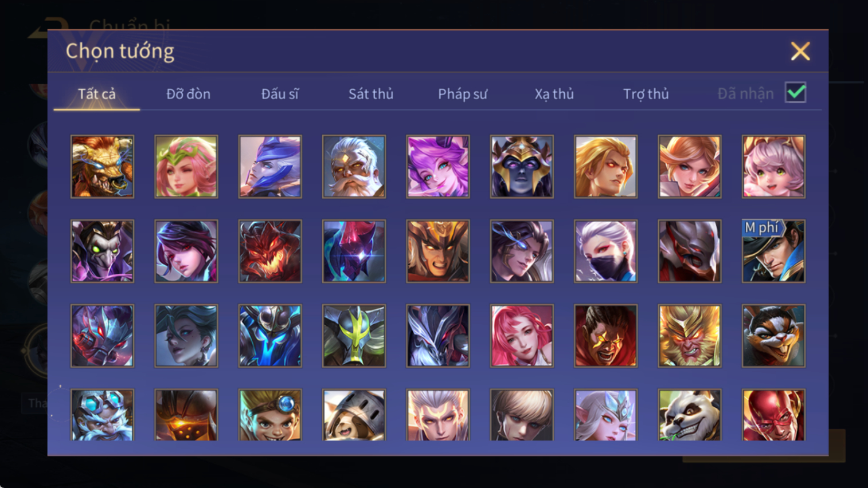Choose the pink-haired bunny-ear girl hero
The height and width of the screenshot is (488, 868).
pyautogui.click(x=773, y=167)
